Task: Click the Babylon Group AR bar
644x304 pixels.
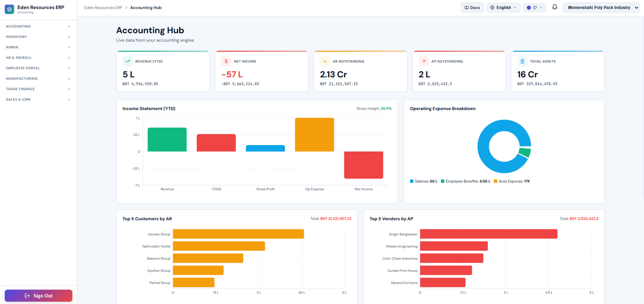Action: click(x=208, y=258)
